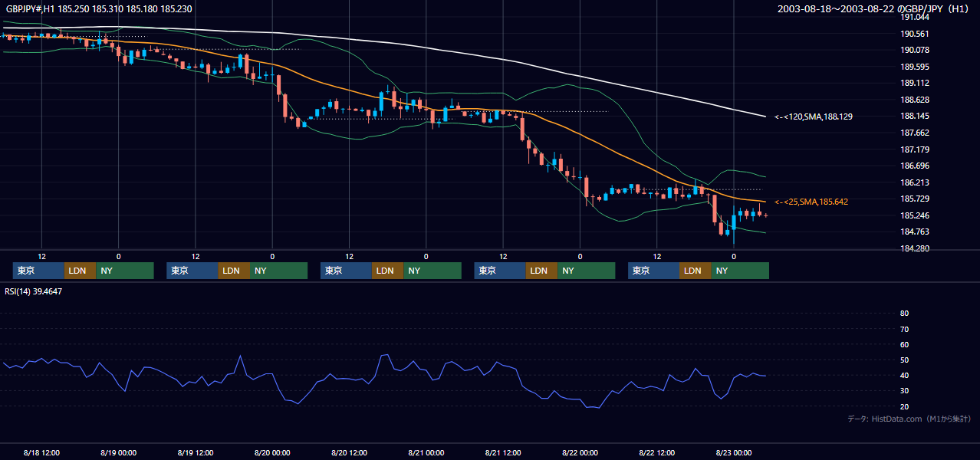This screenshot has height=460, width=980.
Task: Click the 8/21 00:00 time axis label
Action: tap(426, 453)
